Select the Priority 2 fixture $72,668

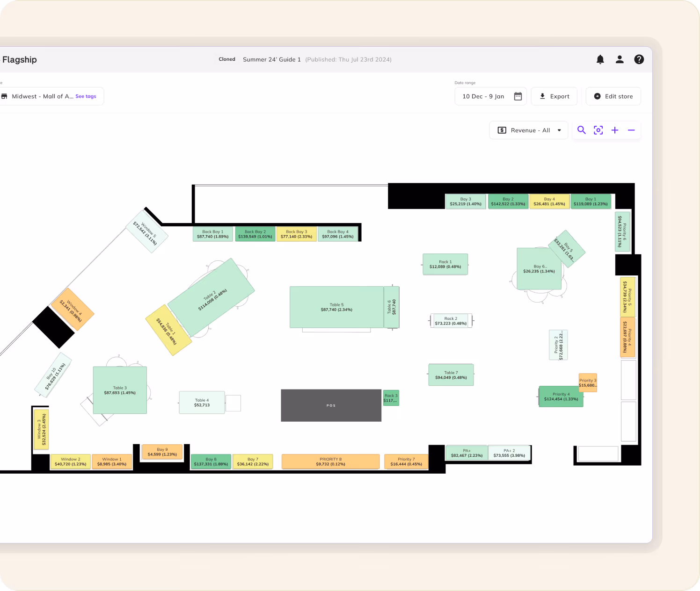tap(558, 345)
